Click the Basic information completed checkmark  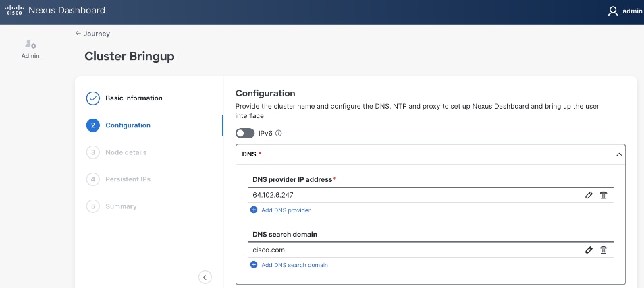93,98
